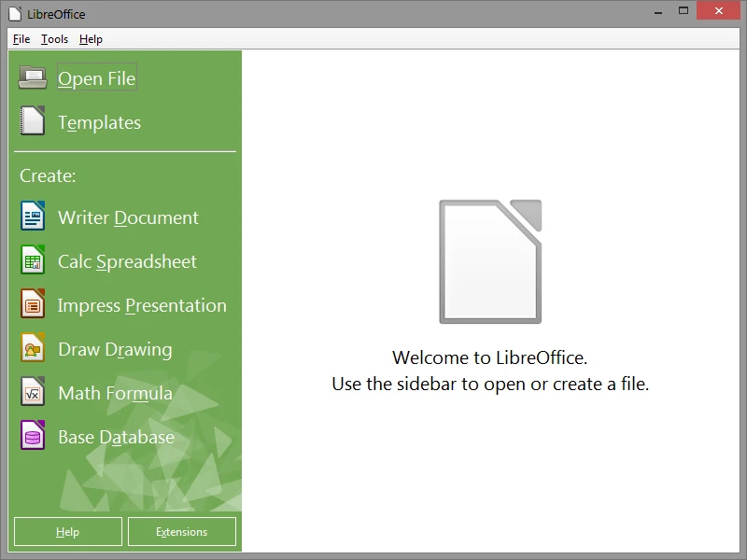Click the Templates page icon
Screen dimensions: 747x560
[31, 121]
